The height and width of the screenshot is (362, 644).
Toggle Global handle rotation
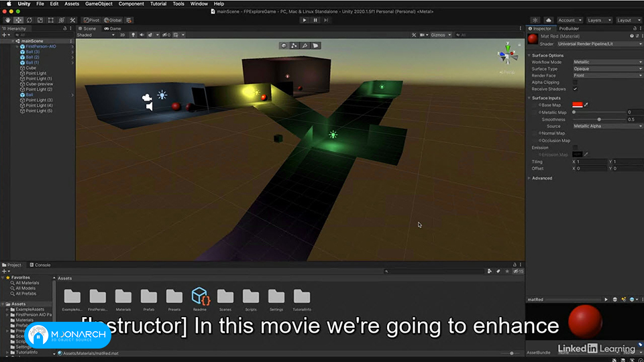(113, 20)
